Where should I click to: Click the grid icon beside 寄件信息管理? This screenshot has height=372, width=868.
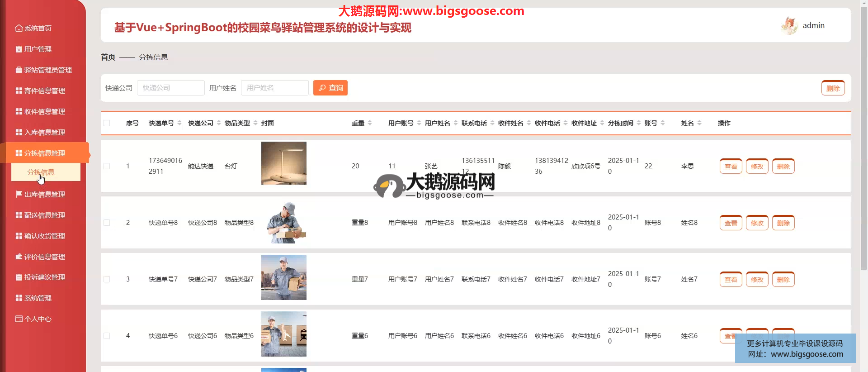[x=19, y=91]
